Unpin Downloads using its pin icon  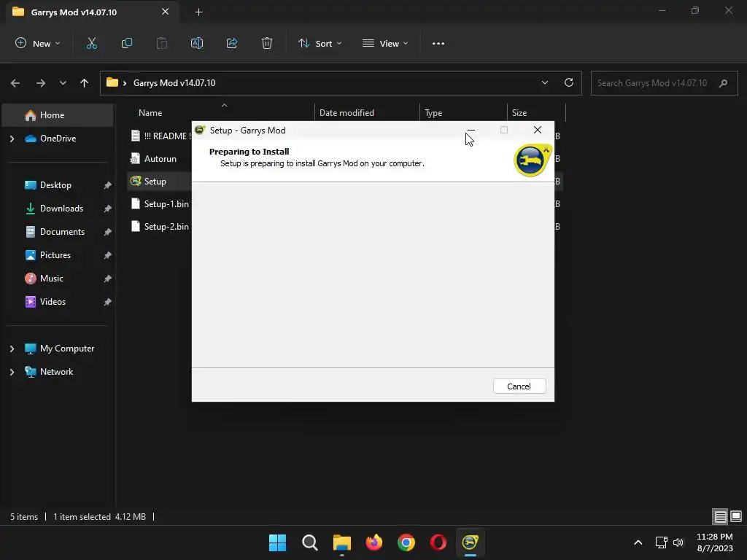pos(108,209)
